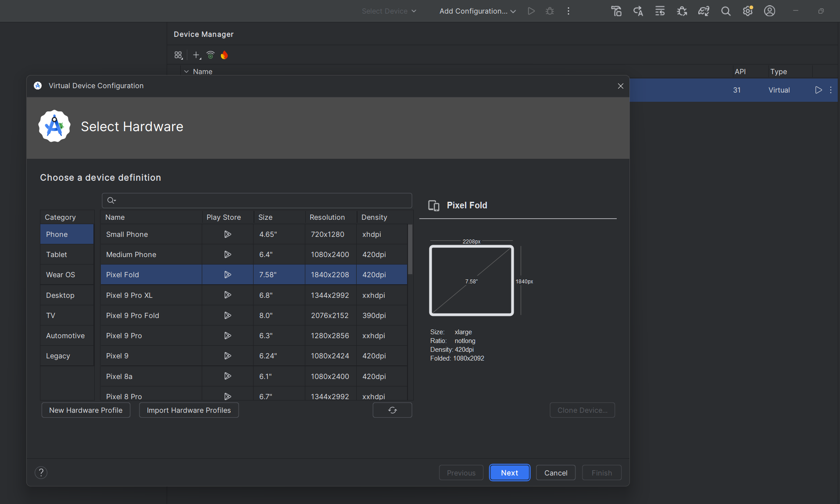
Task: Click the Previous button
Action: [x=461, y=473]
